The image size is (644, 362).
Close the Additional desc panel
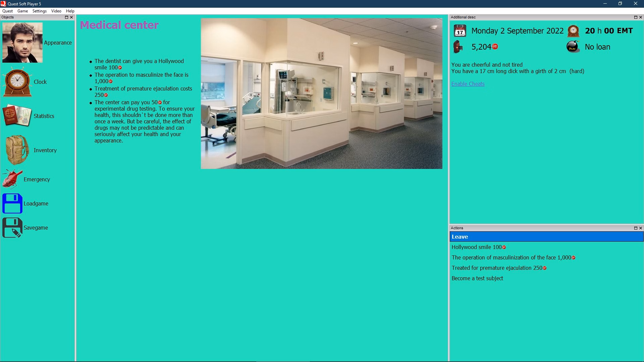click(641, 17)
